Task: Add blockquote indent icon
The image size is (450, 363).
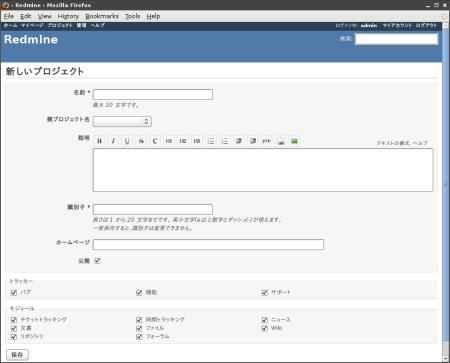Action: [239, 141]
